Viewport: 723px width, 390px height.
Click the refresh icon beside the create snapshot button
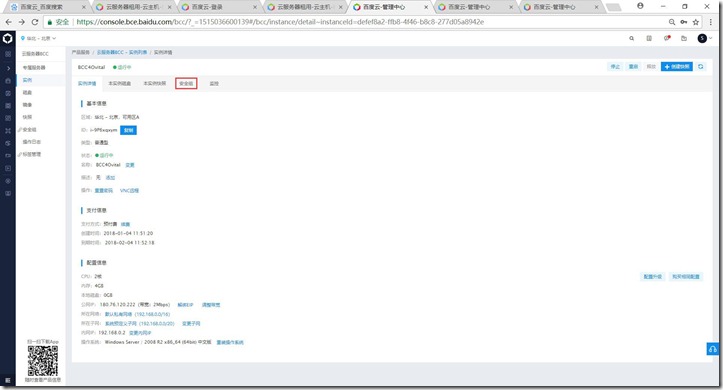coord(700,67)
